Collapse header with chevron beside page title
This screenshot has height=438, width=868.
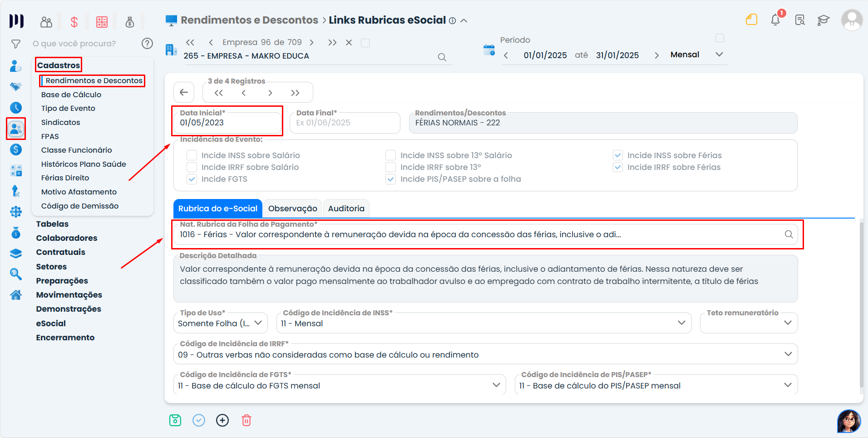(464, 20)
